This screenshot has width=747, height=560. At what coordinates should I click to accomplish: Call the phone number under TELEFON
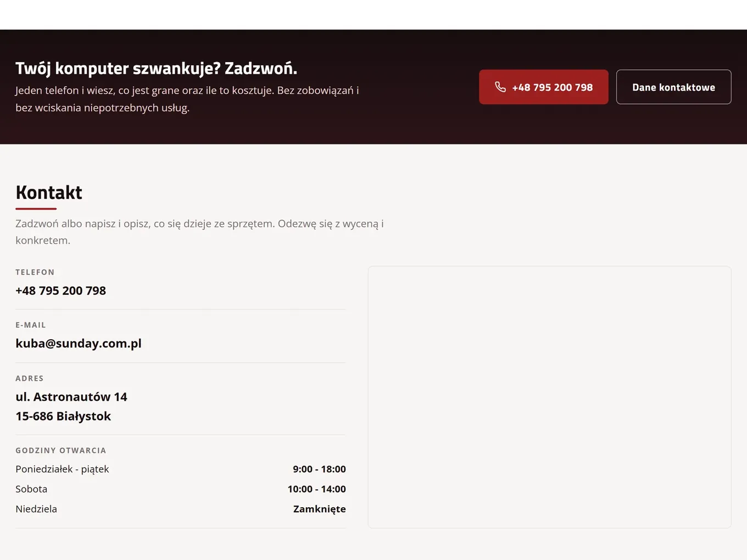coord(61,290)
